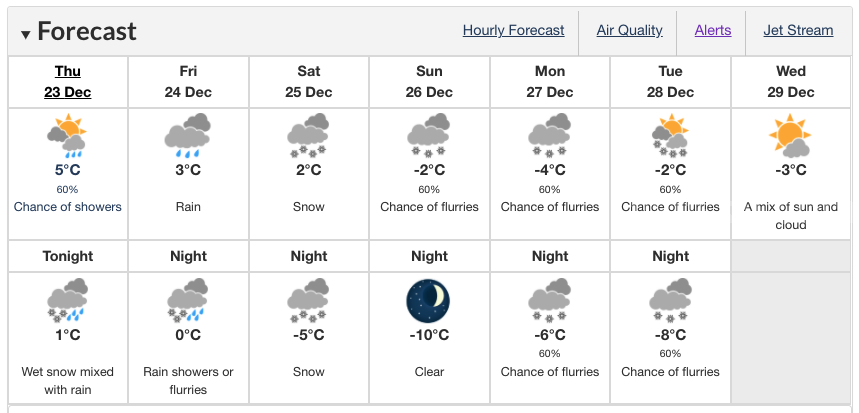
Task: Click Tuesday night's flurries icon
Action: (670, 301)
